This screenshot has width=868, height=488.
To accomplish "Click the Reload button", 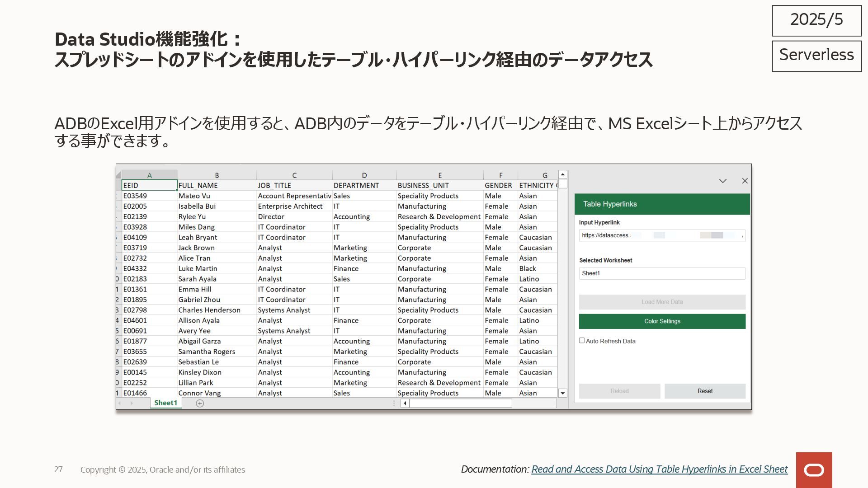I will coord(619,391).
